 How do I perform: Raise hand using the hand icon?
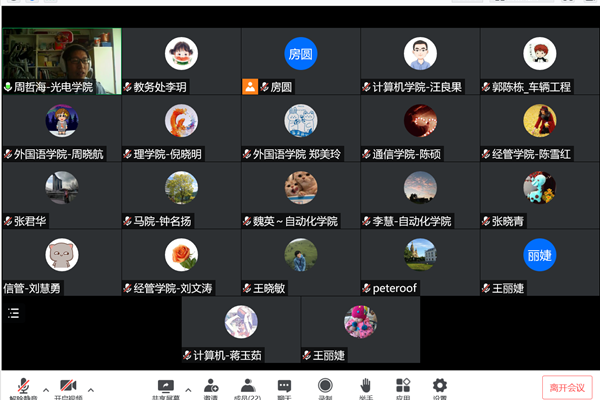(366, 386)
